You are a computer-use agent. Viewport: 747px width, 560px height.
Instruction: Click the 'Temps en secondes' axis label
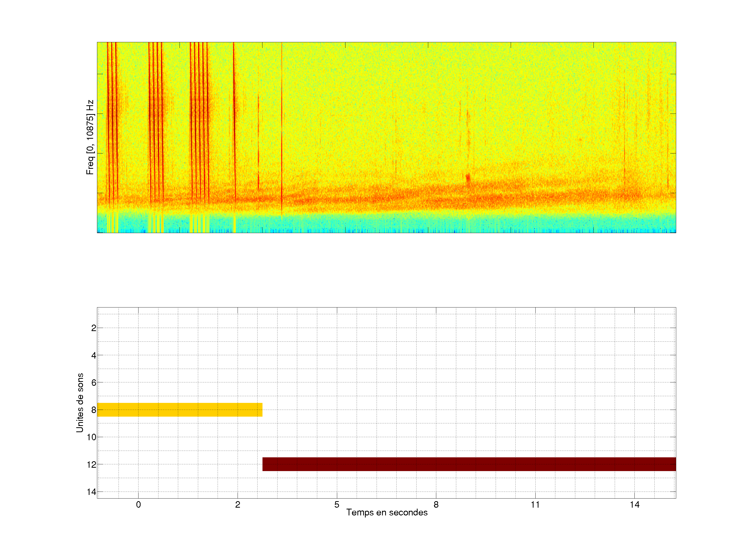pyautogui.click(x=387, y=512)
